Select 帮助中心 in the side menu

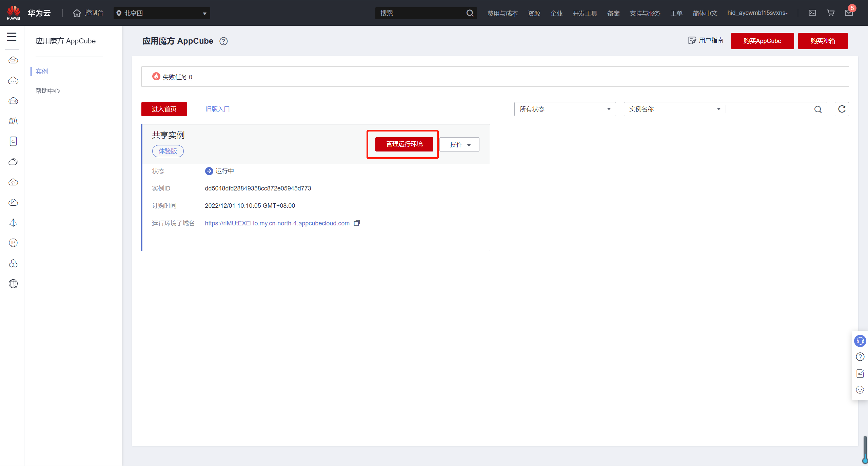48,90
